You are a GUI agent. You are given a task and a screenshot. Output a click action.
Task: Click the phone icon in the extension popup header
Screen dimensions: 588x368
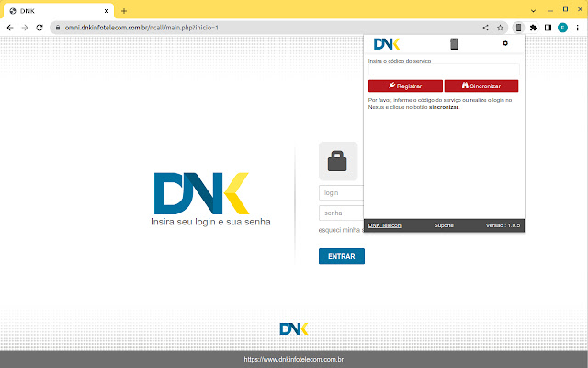tap(454, 44)
